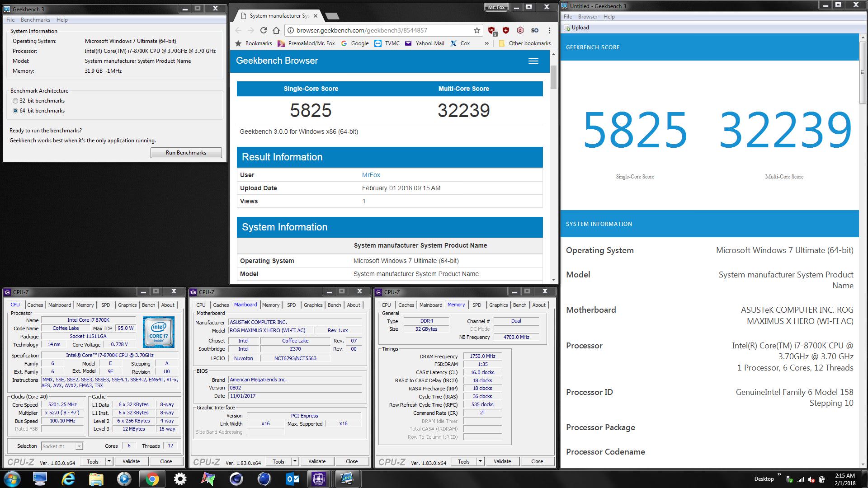
Task: Close the System manufacturer browser tab
Action: [x=316, y=16]
